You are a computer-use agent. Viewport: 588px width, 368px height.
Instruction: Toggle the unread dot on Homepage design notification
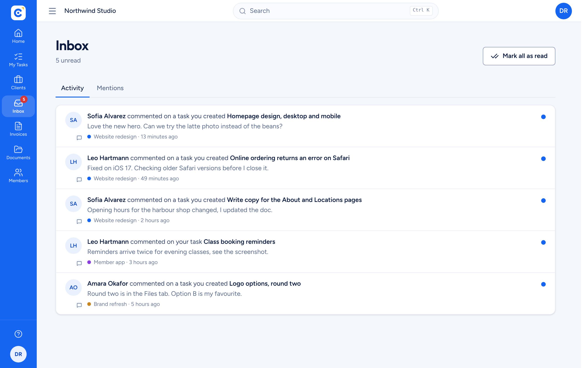[x=543, y=117]
